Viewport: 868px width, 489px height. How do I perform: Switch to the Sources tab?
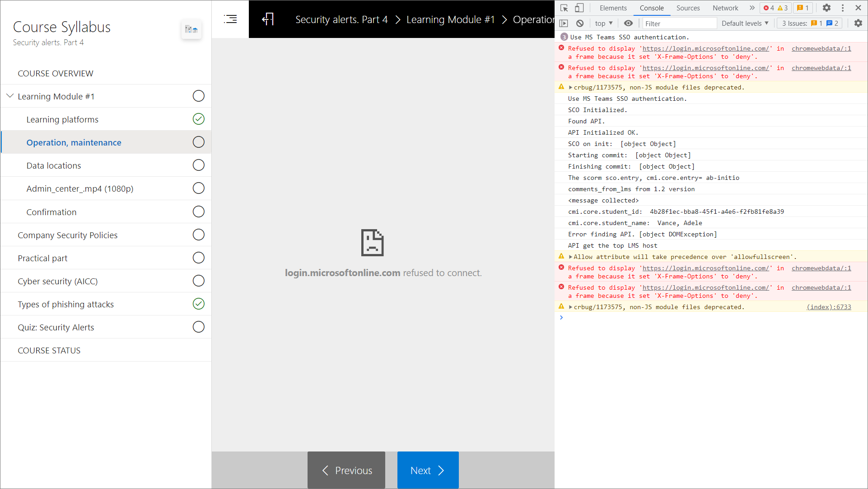point(688,8)
